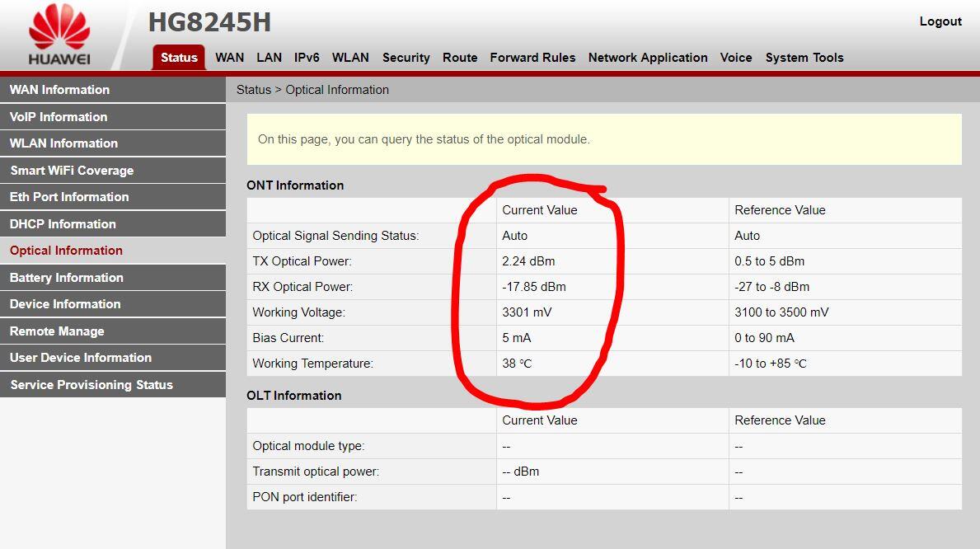Viewport: 980px width, 549px height.
Task: Switch to the LAN tab
Action: 269,58
